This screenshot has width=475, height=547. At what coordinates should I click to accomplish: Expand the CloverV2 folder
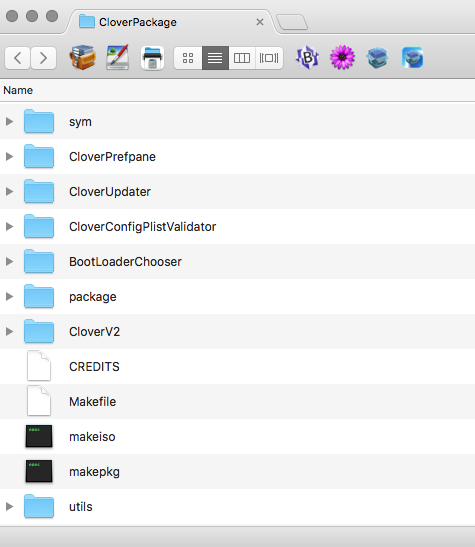[x=9, y=331]
